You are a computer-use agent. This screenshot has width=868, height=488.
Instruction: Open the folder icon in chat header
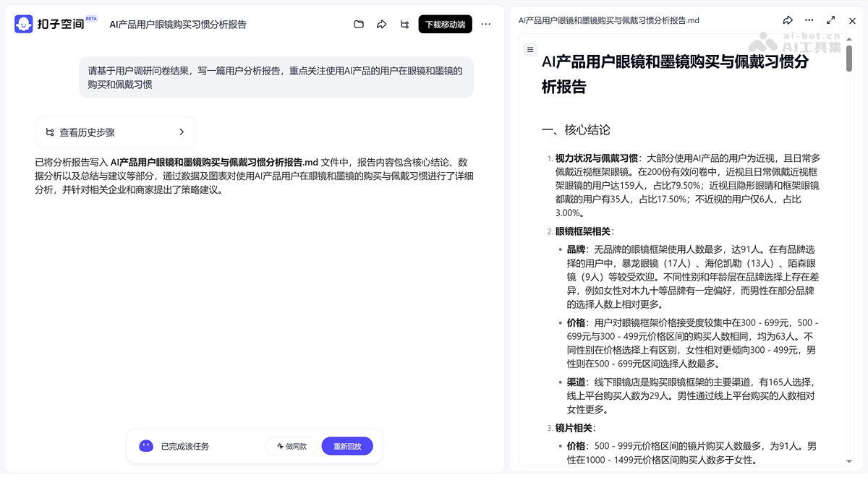point(359,25)
